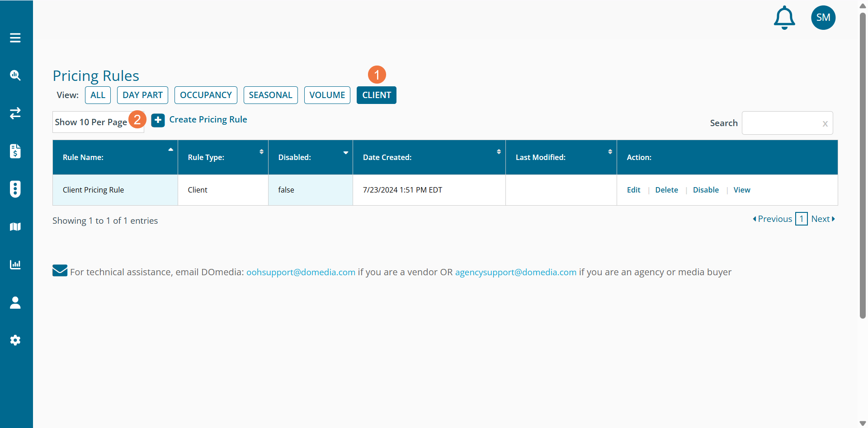Open the invoice dollar document icon
Viewport: 868px width, 428px height.
coord(15,151)
